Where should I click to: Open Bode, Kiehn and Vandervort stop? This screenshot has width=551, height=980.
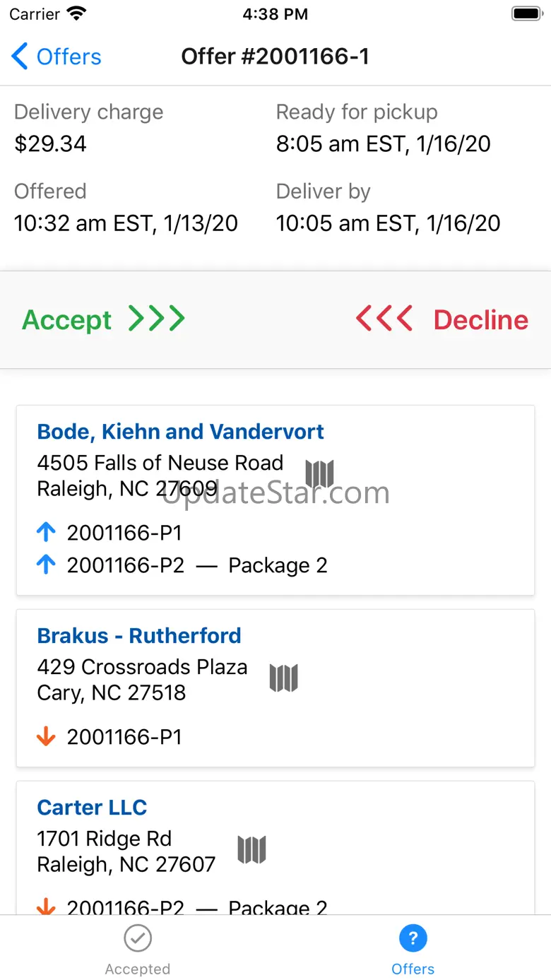180,432
